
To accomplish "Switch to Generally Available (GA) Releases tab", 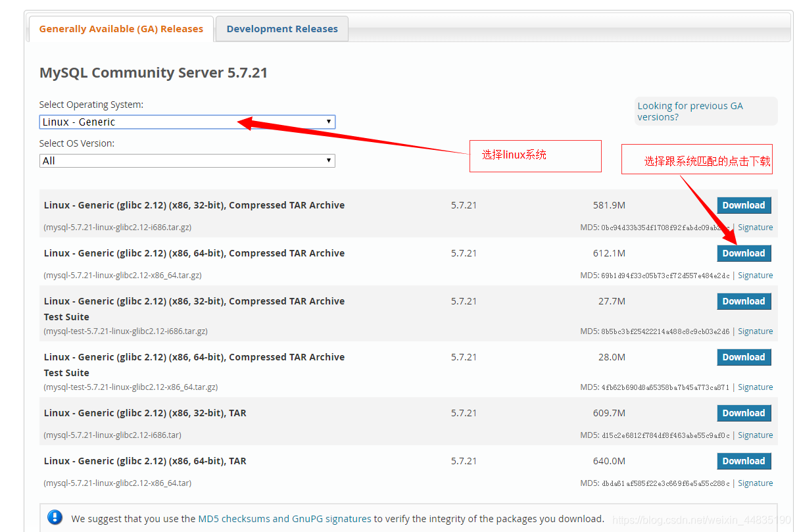I will [121, 29].
